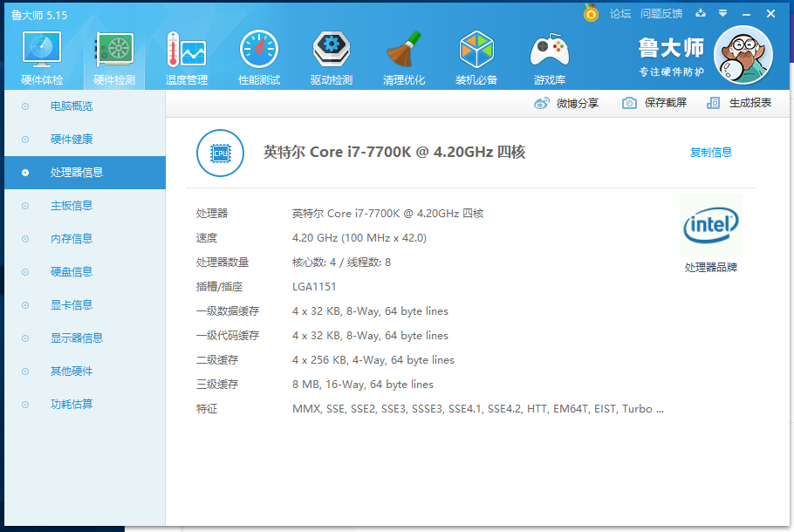The height and width of the screenshot is (532, 794).
Task: Click the medal icon in title bar
Action: click(591, 13)
